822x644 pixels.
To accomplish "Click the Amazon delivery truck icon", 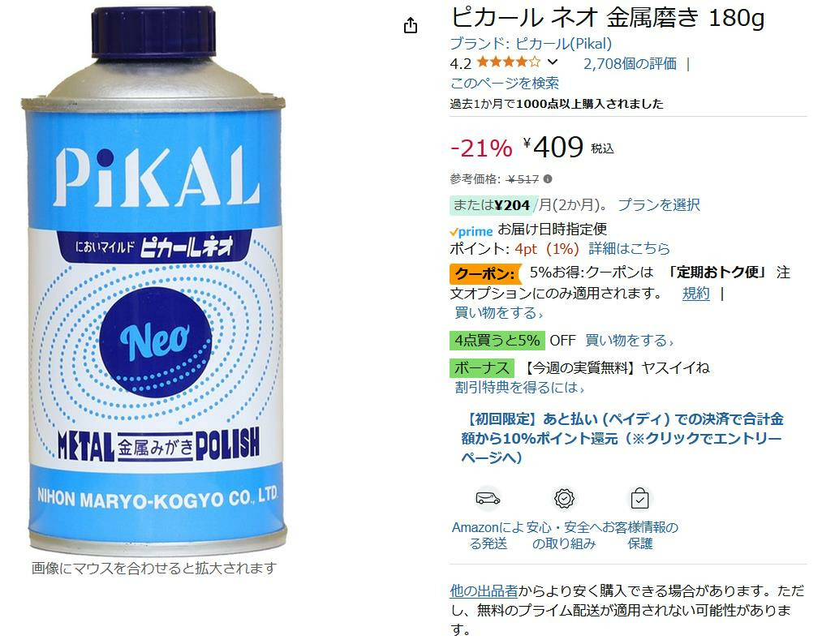I will point(488,498).
